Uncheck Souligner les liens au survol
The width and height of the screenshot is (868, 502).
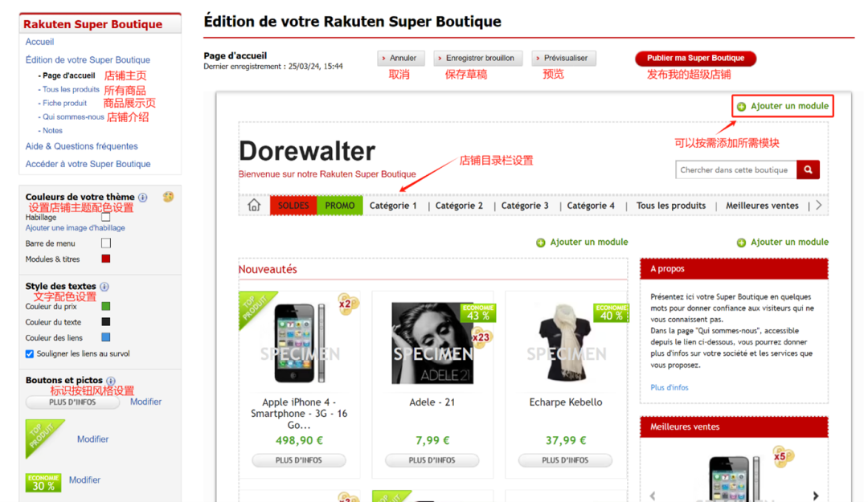click(x=30, y=353)
